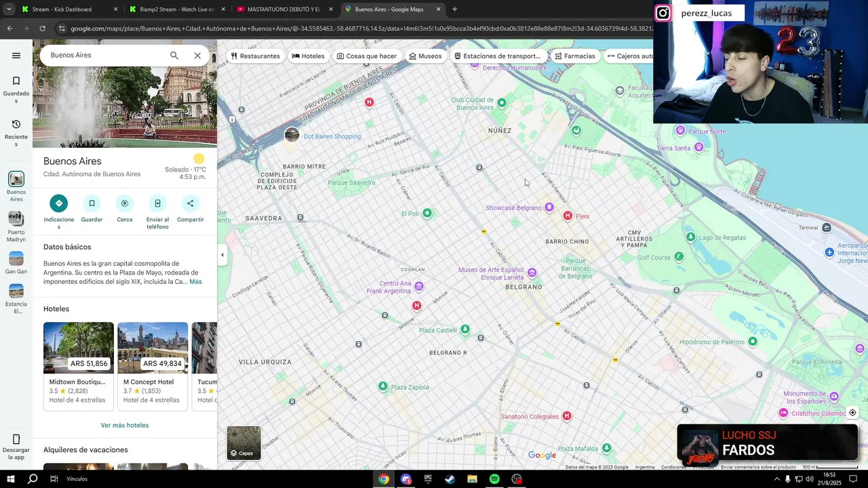Open Steam from the taskbar
868x488 pixels.
click(x=450, y=479)
